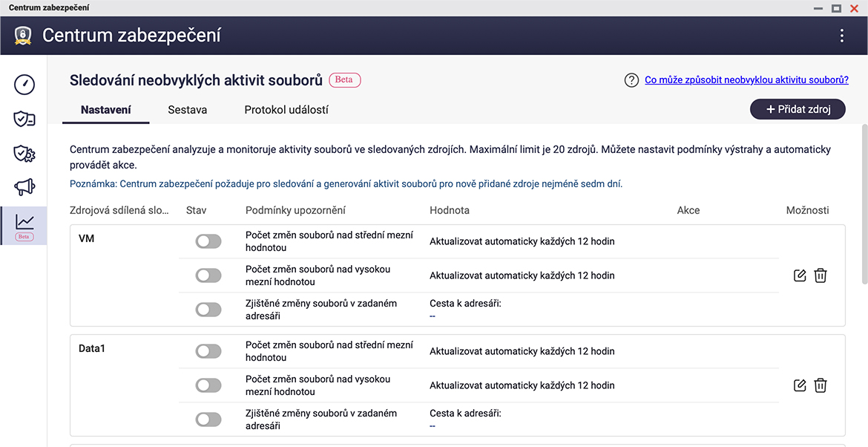Click the edit icon for VM source
The width and height of the screenshot is (868, 447).
(x=800, y=275)
